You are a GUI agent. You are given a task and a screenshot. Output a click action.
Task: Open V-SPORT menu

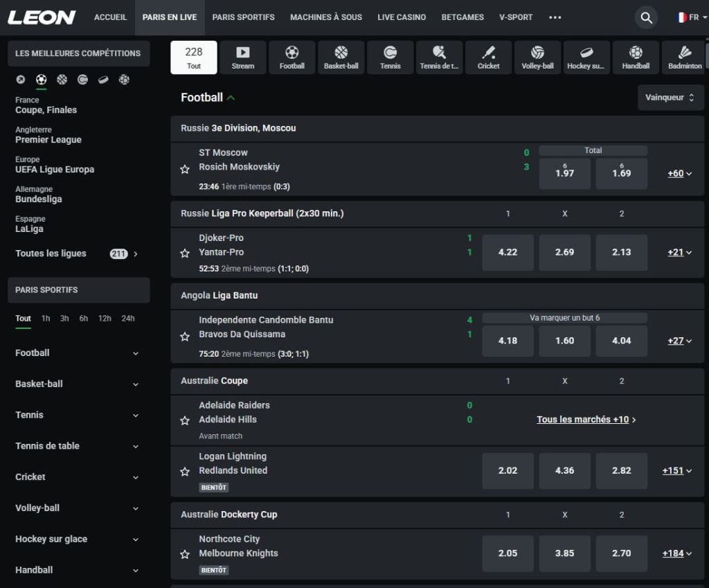point(516,17)
